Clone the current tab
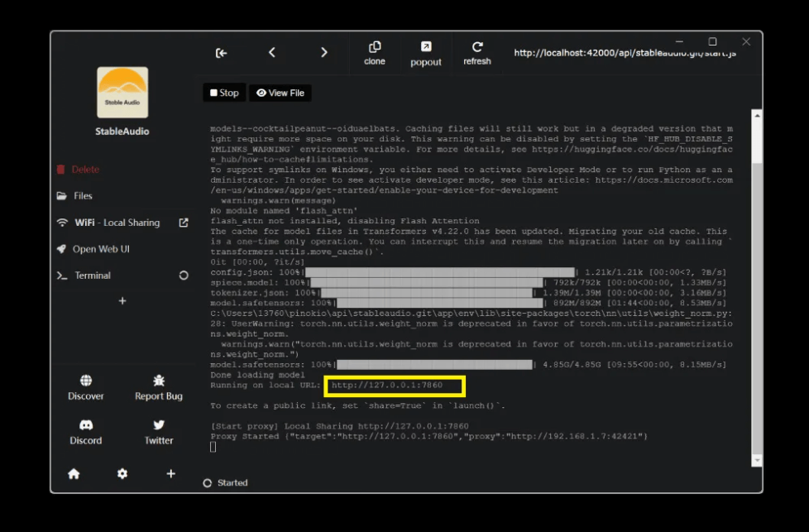The width and height of the screenshot is (809, 532). pyautogui.click(x=375, y=53)
